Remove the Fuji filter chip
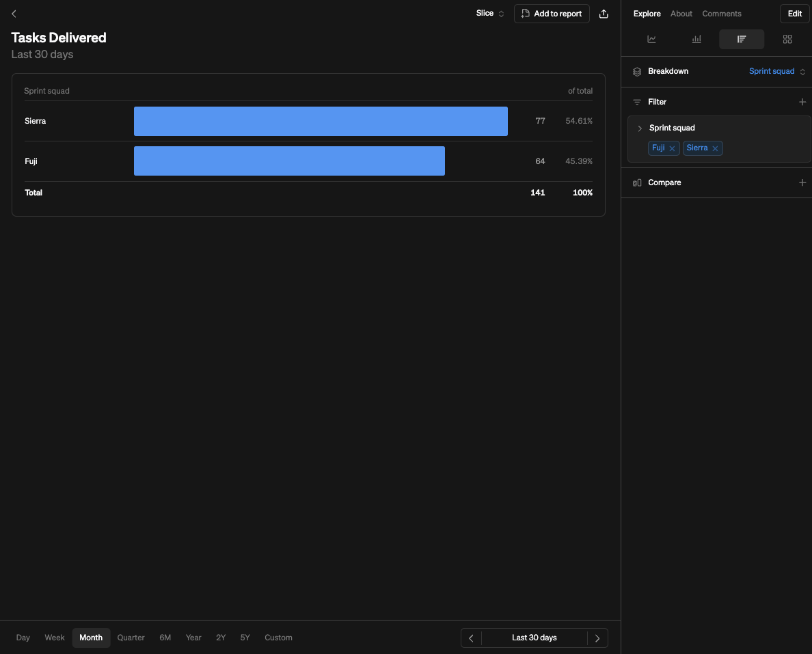This screenshot has width=812, height=654. coord(672,148)
